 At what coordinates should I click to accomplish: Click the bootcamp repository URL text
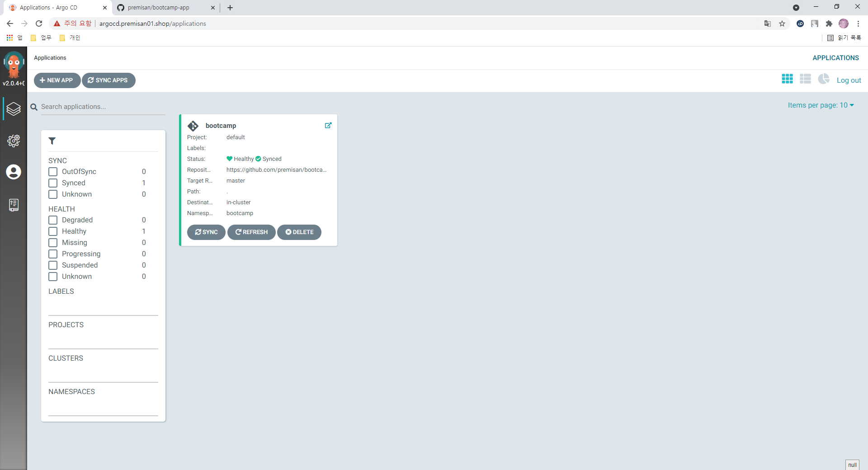click(276, 170)
